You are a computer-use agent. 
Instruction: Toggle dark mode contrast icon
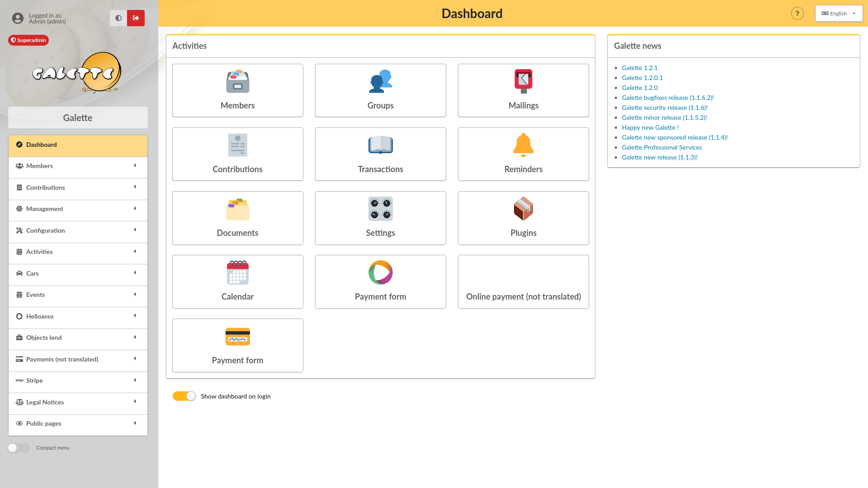(x=118, y=18)
